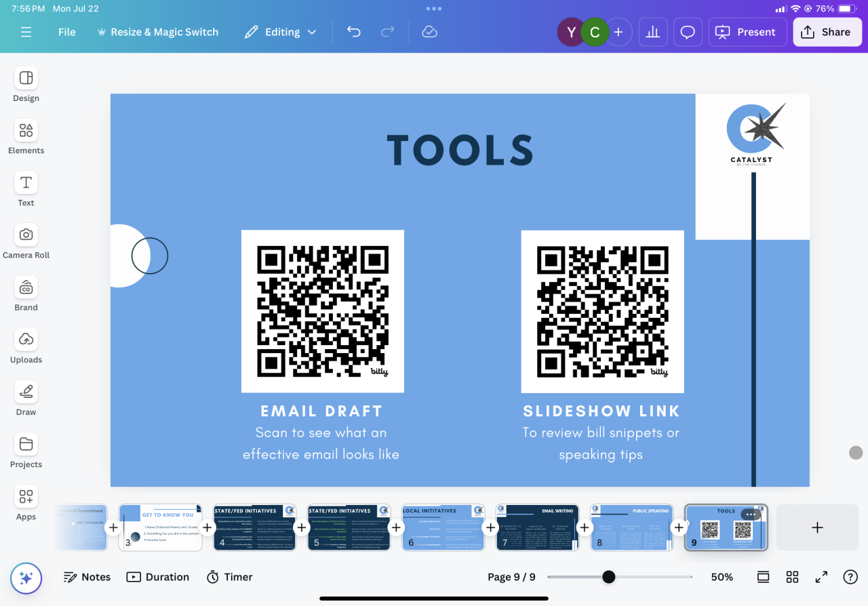Screen dimensions: 868x606
Task: Open the Y collaborator avatar
Action: coord(572,32)
